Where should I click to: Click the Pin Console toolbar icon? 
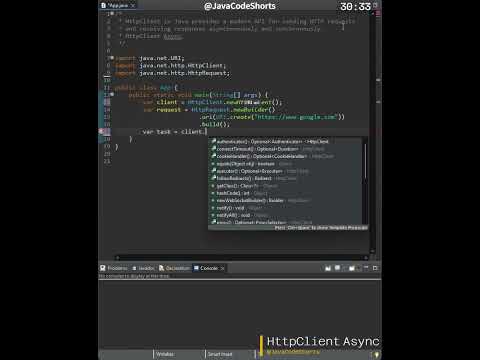point(328,268)
